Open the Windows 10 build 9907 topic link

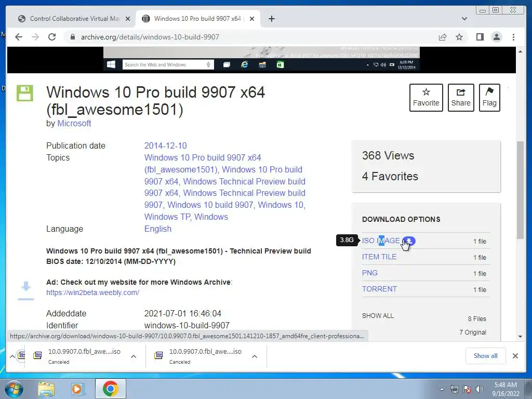(210, 205)
